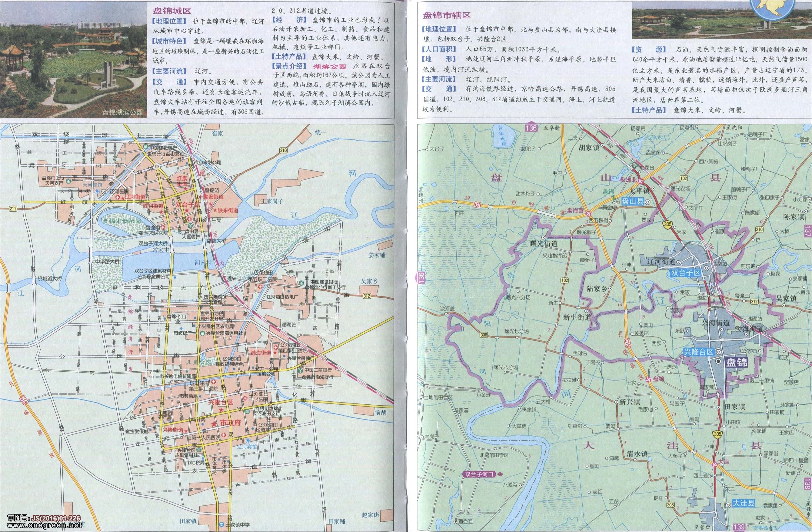Click the red star beside 市政府
The width and height of the screenshot is (812, 532).
[214, 424]
